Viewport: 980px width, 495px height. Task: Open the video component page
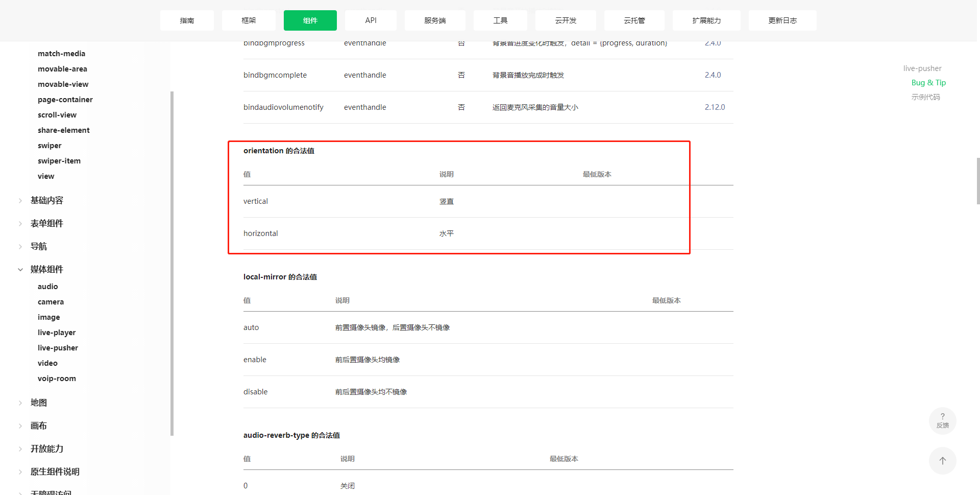click(47, 363)
